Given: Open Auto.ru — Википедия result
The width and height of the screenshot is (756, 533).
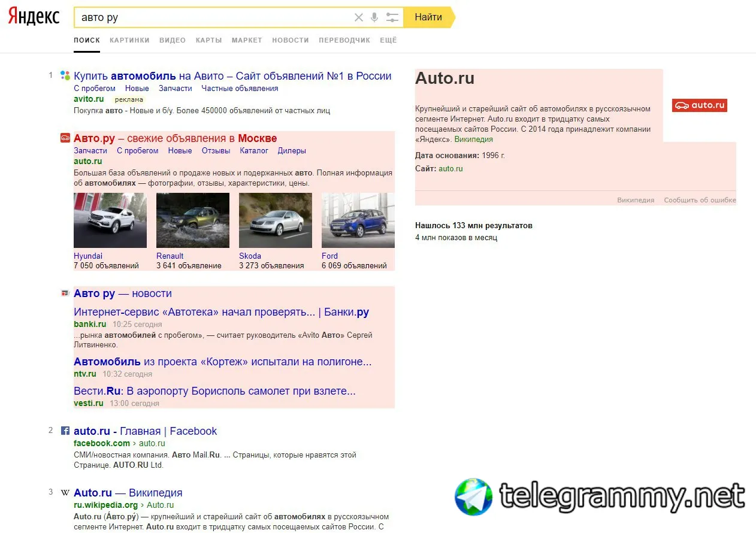Looking at the screenshot, I should 128,493.
